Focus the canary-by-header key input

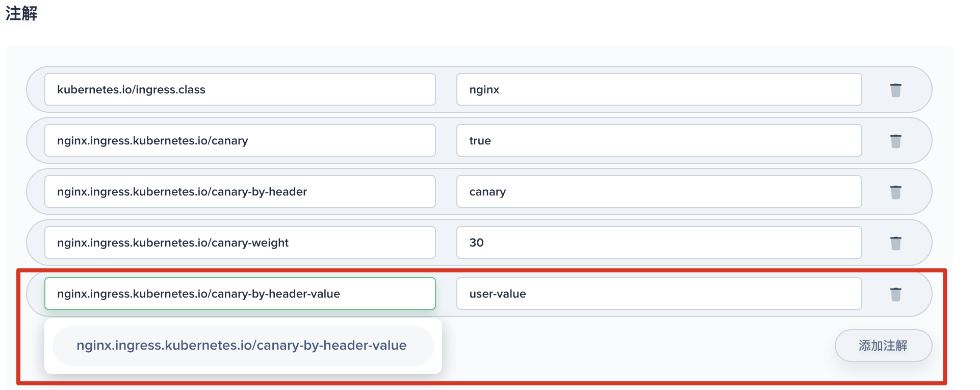240,191
